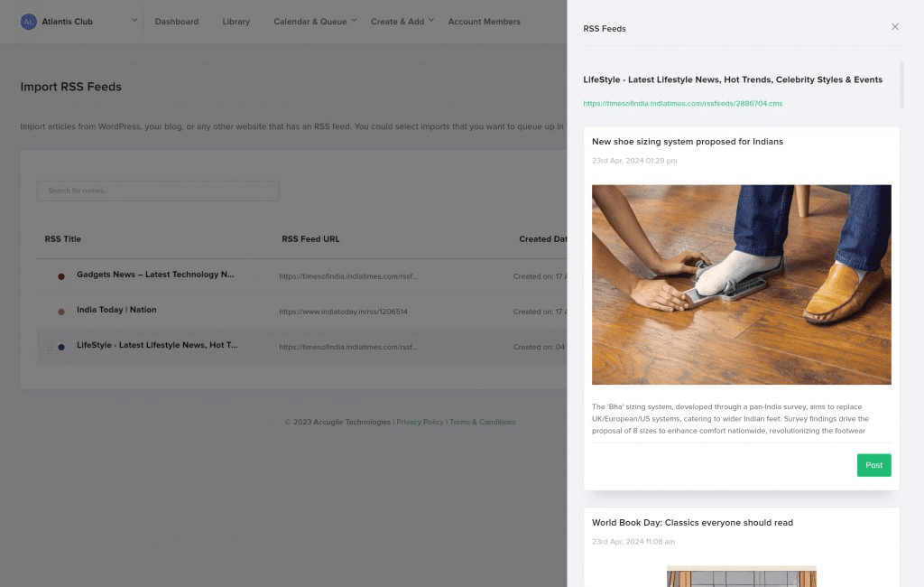Click the LifeStyle row feed URL
The width and height of the screenshot is (924, 587).
click(x=348, y=347)
